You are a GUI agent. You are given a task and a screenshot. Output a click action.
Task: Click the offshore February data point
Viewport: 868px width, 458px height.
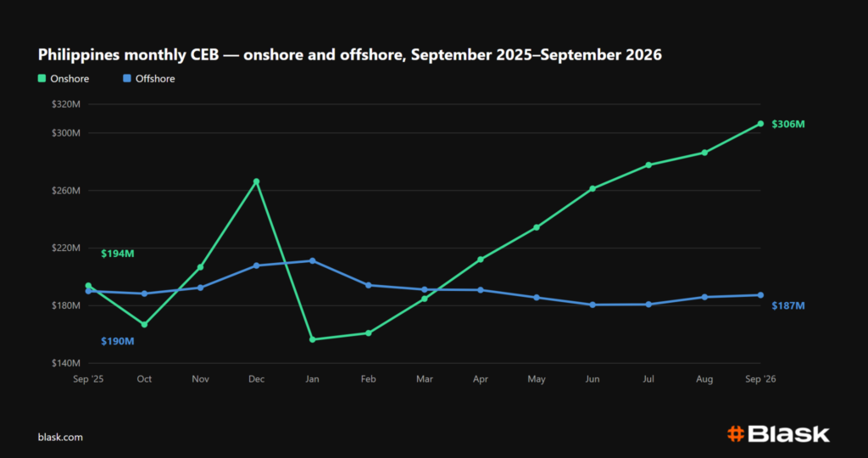(x=368, y=285)
